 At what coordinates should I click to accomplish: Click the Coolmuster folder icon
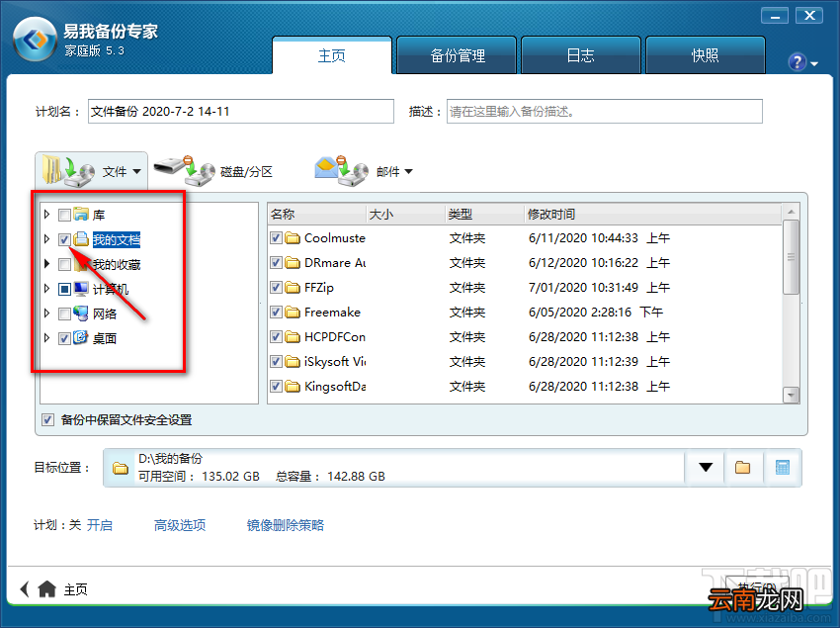pos(293,238)
